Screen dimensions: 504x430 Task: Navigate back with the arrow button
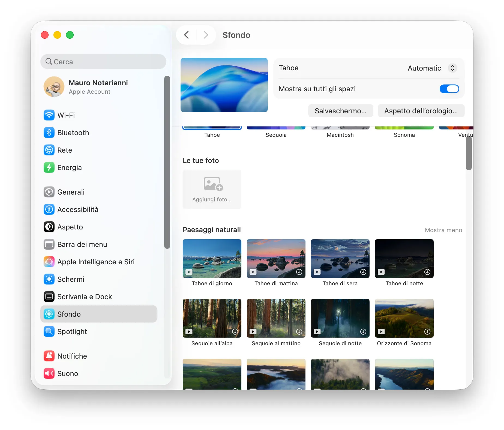[x=187, y=35]
